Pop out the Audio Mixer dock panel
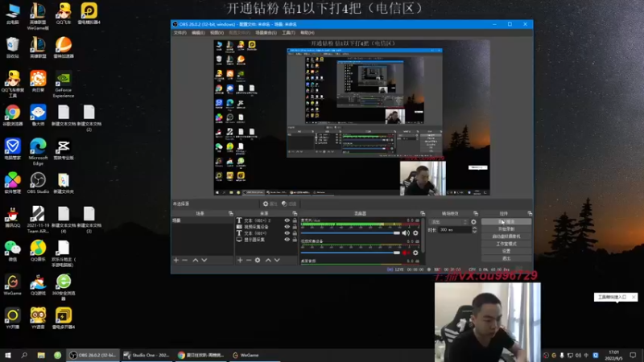Screen dimensions: 644x362 click(423, 213)
